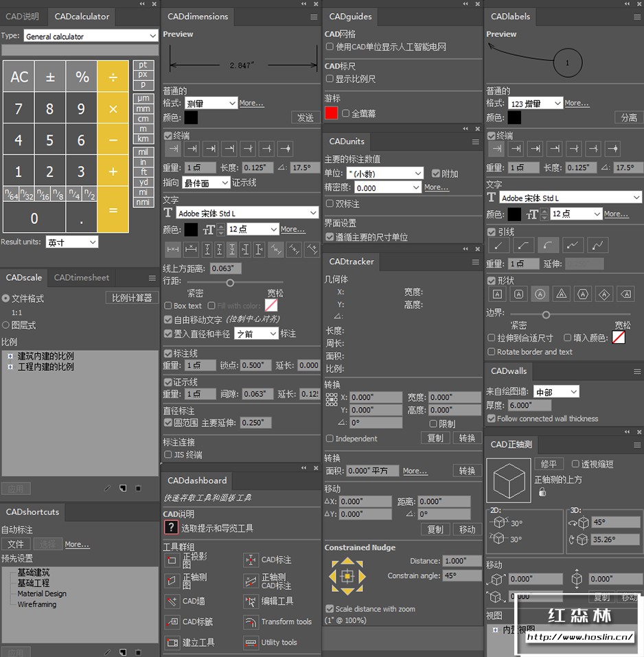Click the lock icon under 正轴测的上方
Viewport: 644px width, 657px height.
(x=542, y=492)
